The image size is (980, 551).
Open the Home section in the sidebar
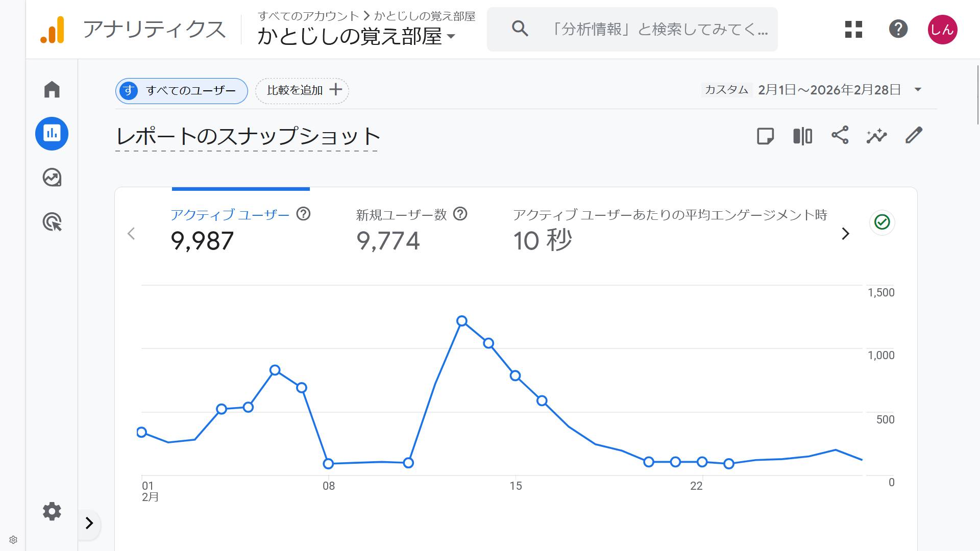(x=51, y=89)
